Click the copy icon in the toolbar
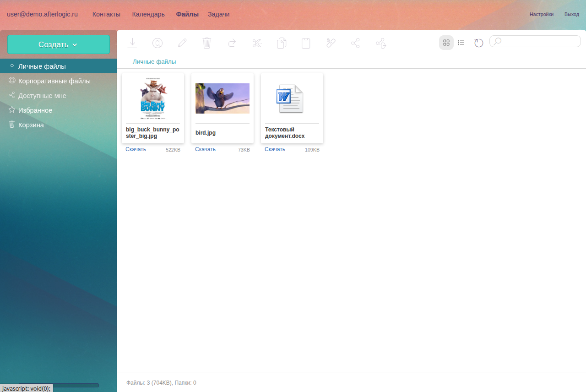Image resolution: width=586 pixels, height=392 pixels. (x=282, y=43)
